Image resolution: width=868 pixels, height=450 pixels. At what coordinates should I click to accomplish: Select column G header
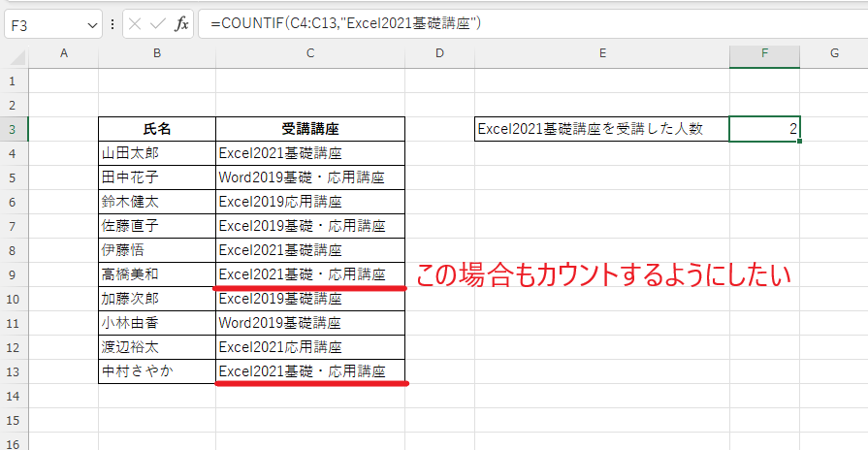click(834, 53)
